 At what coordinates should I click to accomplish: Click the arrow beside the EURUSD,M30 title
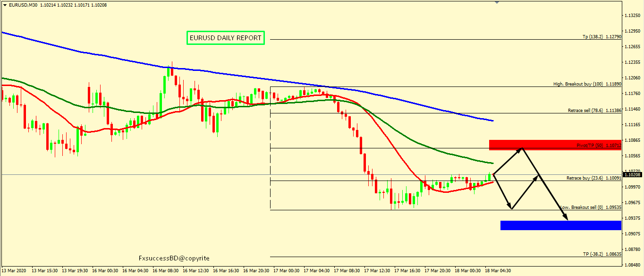[x=5, y=5]
